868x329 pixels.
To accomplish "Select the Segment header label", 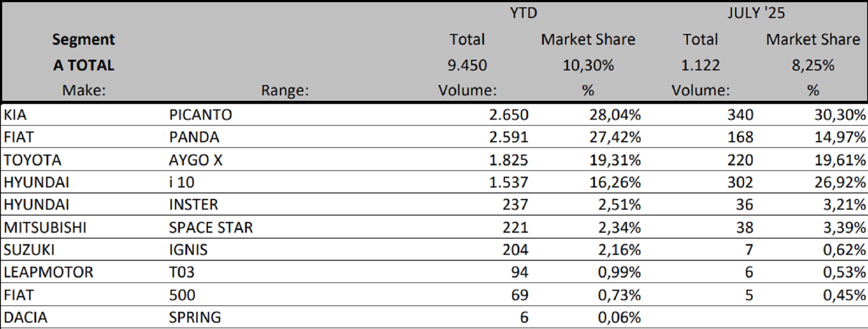I will point(84,40).
